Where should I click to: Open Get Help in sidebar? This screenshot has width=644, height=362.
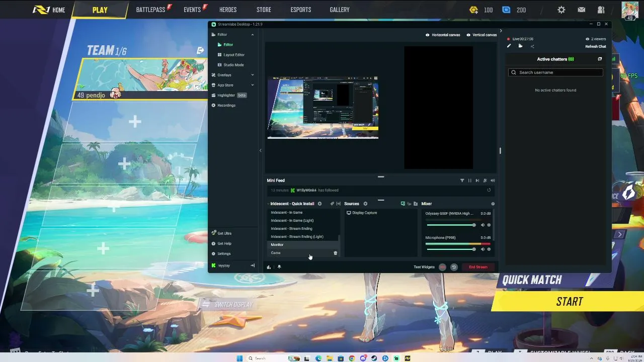tap(221, 243)
